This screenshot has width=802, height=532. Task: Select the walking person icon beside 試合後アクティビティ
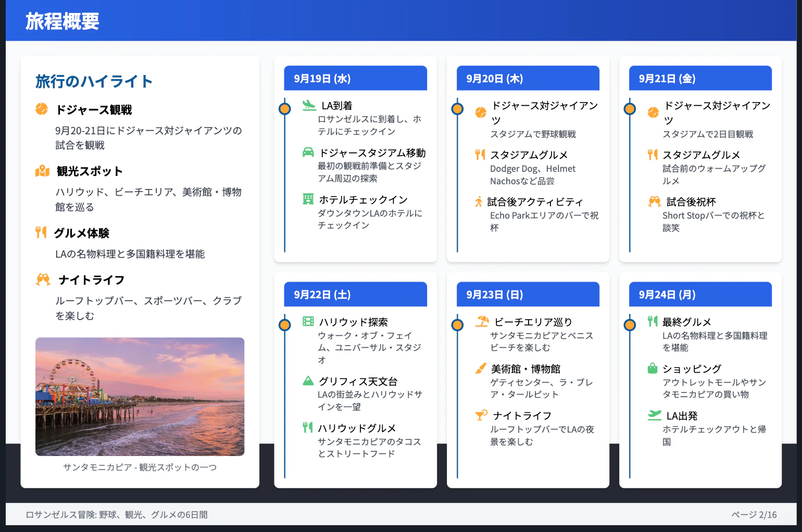pyautogui.click(x=479, y=201)
